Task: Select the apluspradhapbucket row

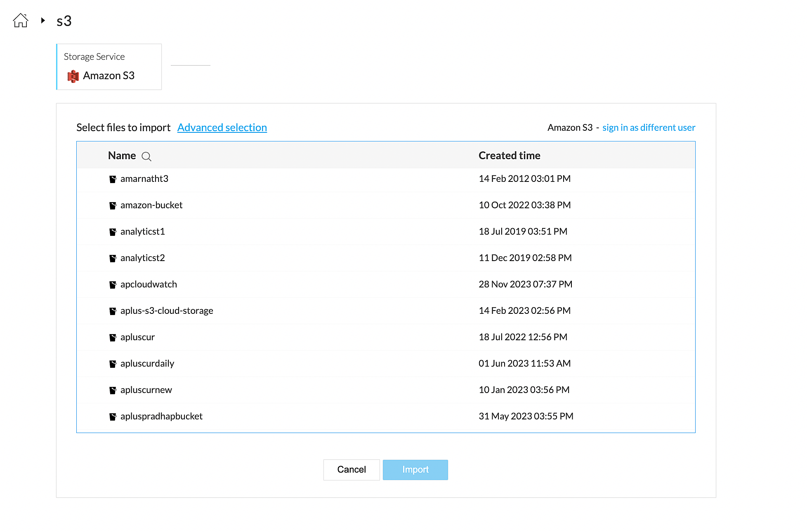Action: click(x=161, y=417)
